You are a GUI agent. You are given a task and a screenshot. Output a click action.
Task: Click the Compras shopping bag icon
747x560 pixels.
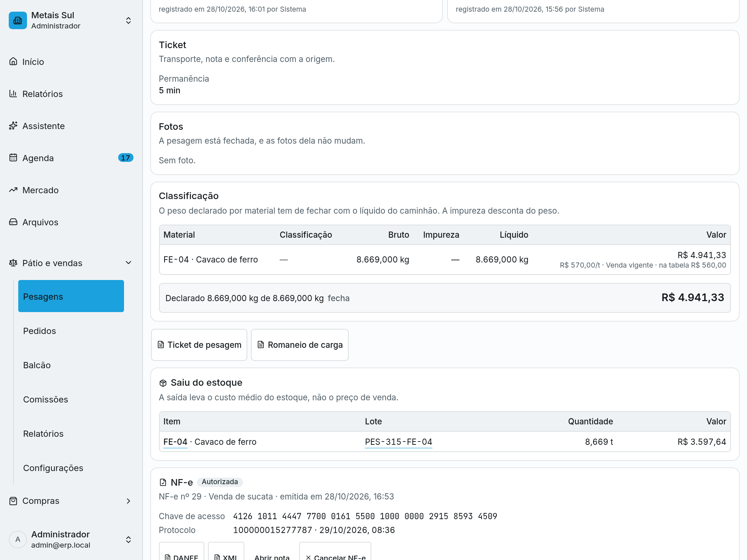pyautogui.click(x=13, y=501)
